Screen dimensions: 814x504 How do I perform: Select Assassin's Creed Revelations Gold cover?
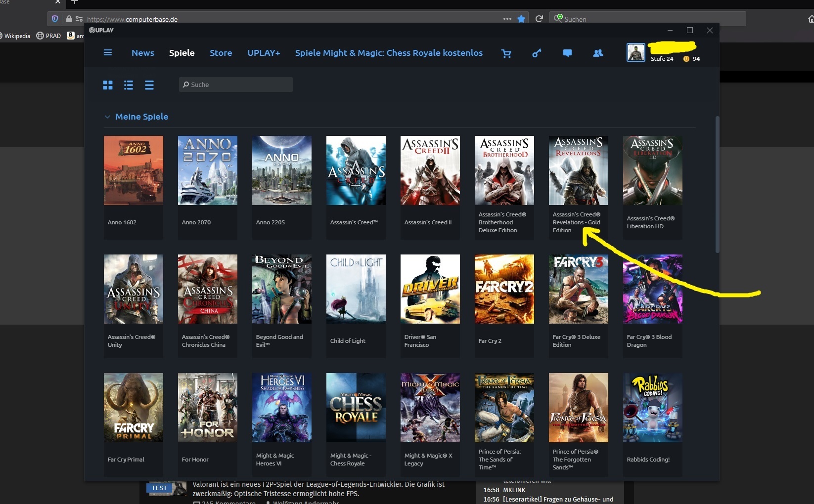click(579, 170)
